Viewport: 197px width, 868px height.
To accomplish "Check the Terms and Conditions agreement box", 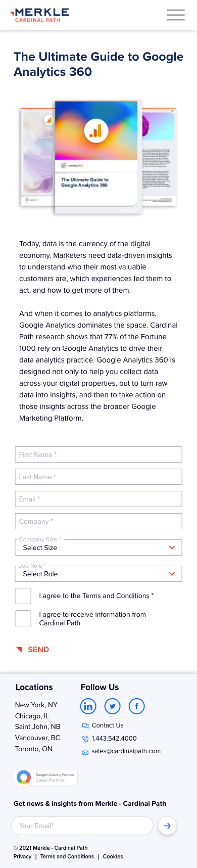I will coord(23,596).
